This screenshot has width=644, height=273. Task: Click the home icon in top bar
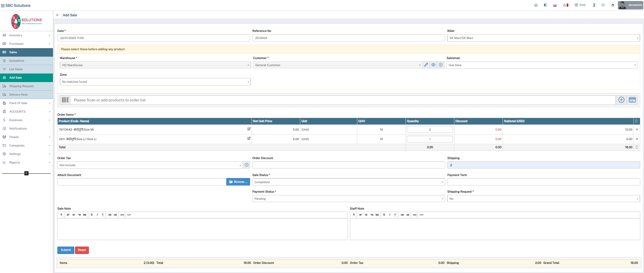click(x=536, y=5)
